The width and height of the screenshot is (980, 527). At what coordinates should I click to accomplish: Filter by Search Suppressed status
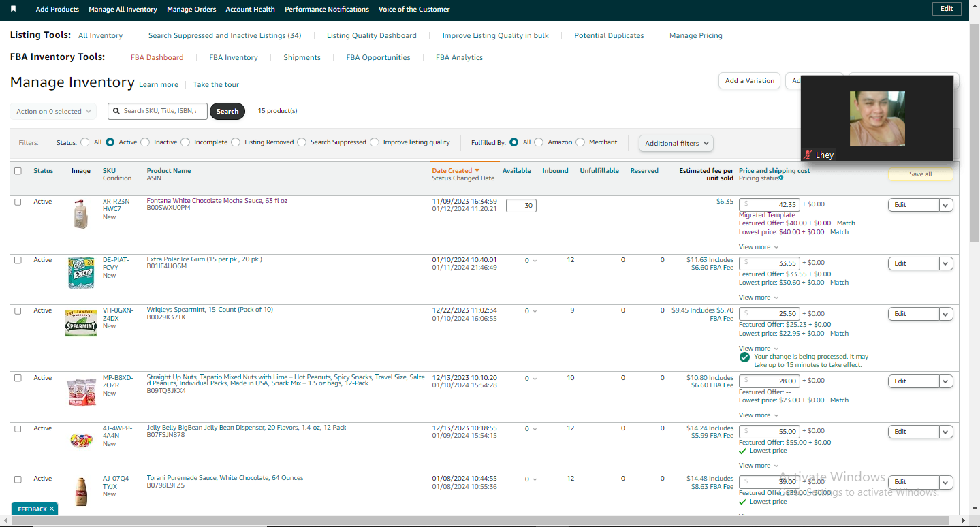(x=302, y=142)
